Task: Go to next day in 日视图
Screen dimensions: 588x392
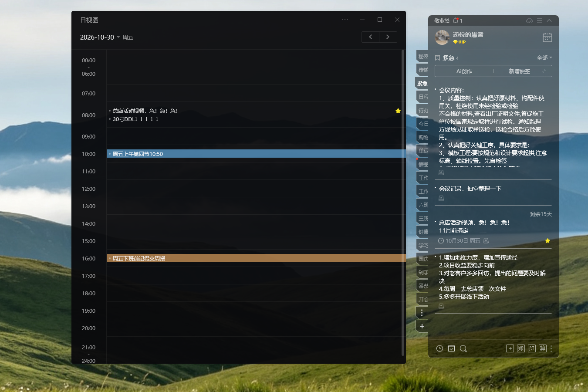Action: click(388, 37)
